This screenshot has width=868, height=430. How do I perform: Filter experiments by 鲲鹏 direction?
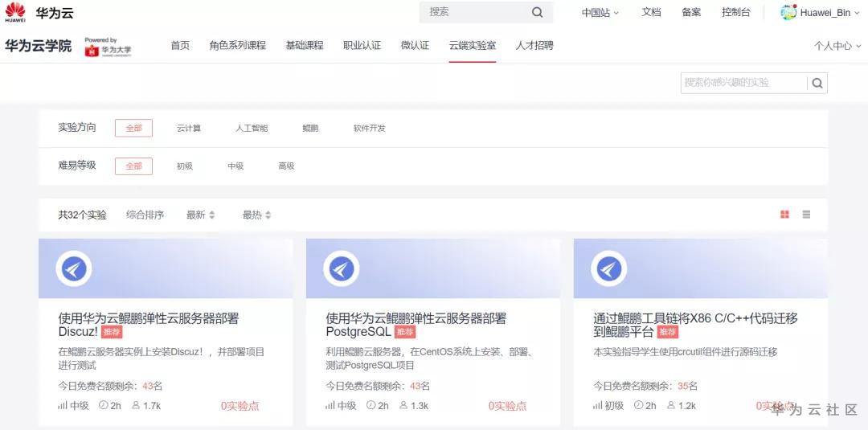tap(310, 129)
